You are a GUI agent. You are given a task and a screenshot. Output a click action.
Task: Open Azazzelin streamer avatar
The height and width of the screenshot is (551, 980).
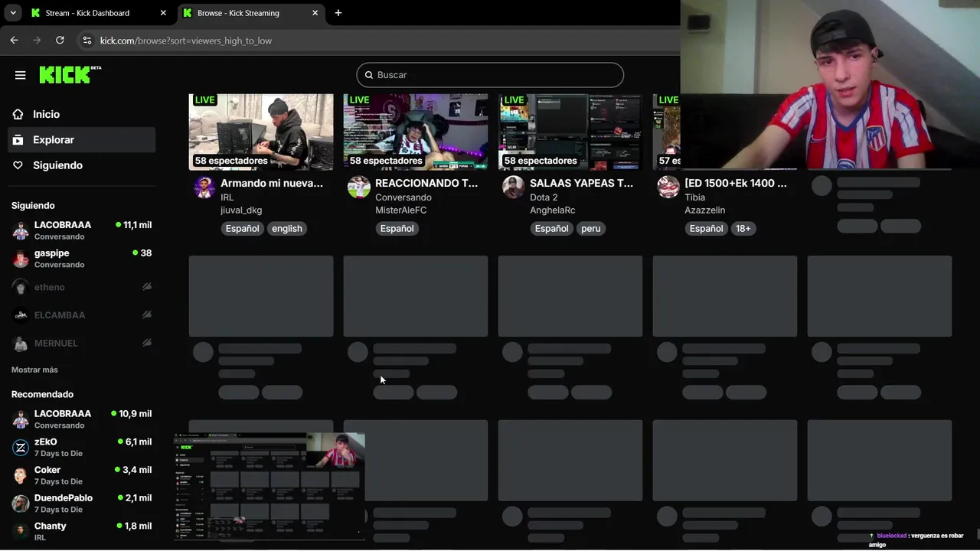(x=668, y=187)
